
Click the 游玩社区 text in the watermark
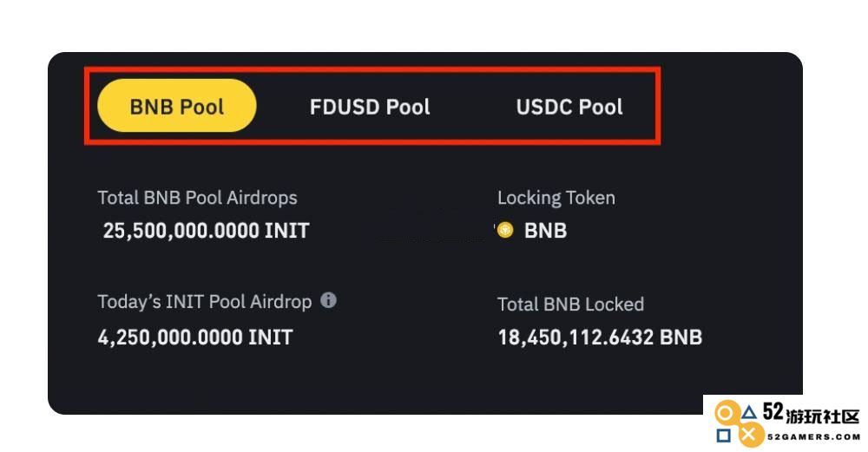pos(823,416)
